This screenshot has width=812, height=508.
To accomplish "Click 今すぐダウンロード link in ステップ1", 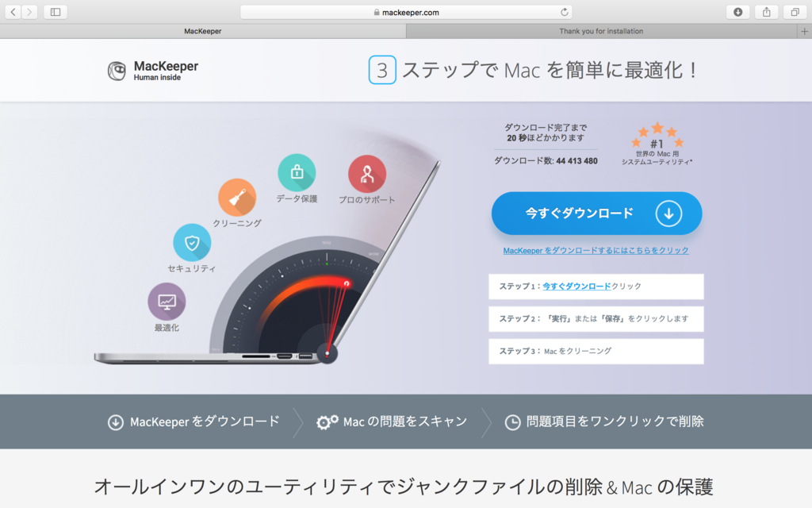I will pyautogui.click(x=576, y=286).
